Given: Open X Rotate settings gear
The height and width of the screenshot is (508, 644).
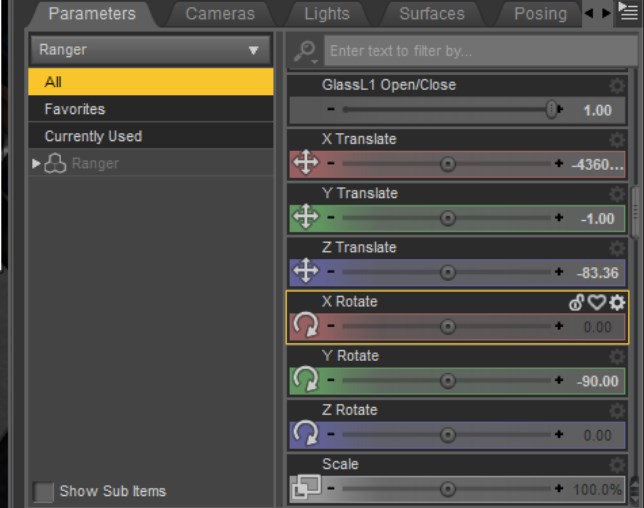Looking at the screenshot, I should click(616, 303).
